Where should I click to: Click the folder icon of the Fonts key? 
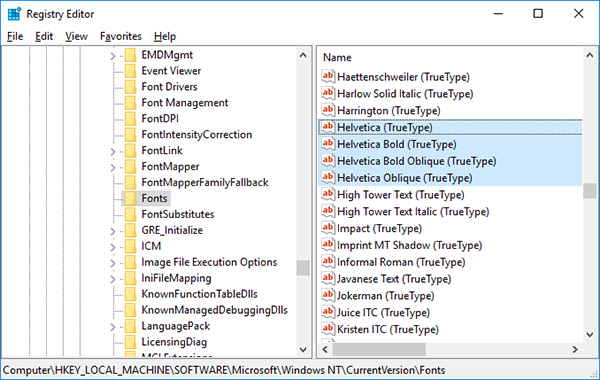pyautogui.click(x=130, y=198)
